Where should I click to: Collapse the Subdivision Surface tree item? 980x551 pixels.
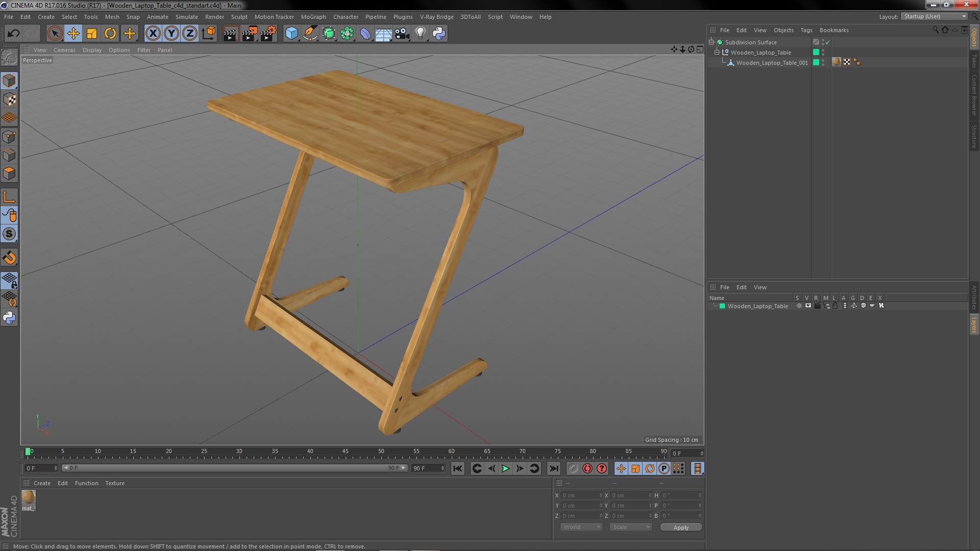711,42
